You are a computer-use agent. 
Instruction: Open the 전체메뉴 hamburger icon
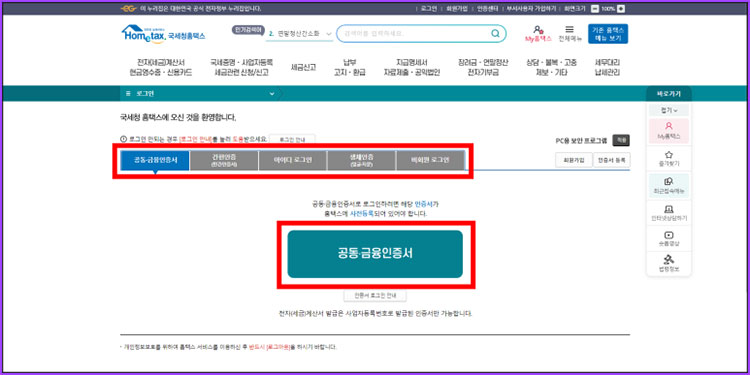tap(570, 33)
